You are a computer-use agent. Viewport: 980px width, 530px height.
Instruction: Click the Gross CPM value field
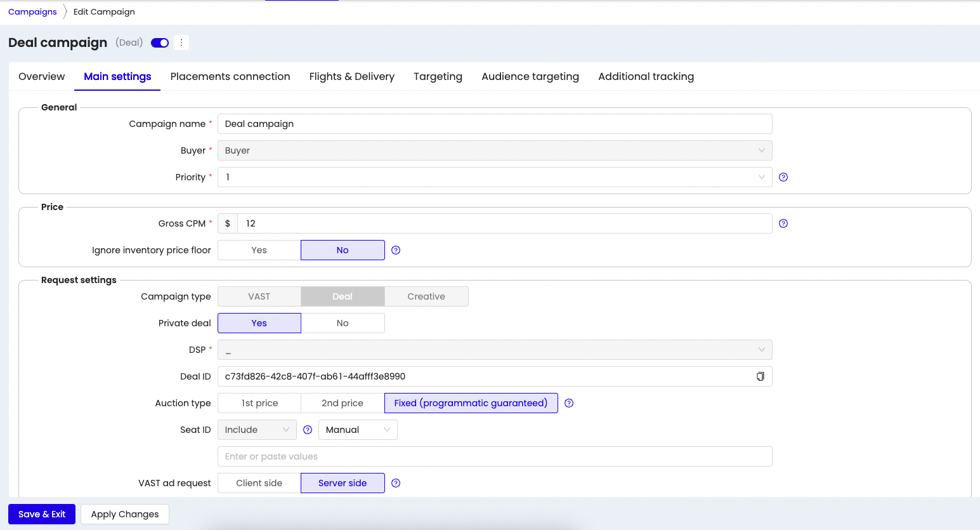click(504, 223)
